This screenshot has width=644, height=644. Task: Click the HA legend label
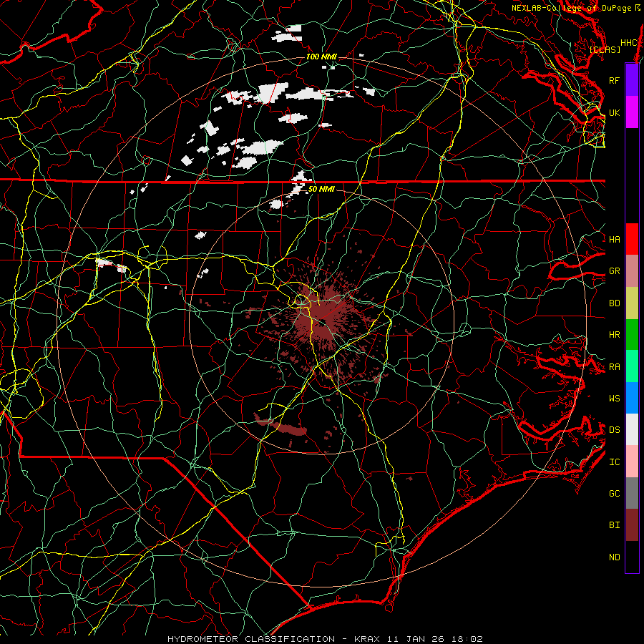(x=615, y=239)
